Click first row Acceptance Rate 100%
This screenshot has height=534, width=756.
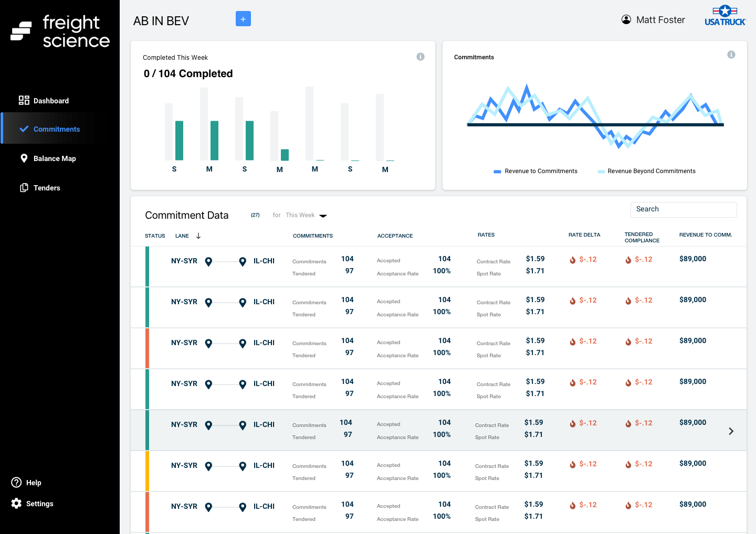coord(442,271)
